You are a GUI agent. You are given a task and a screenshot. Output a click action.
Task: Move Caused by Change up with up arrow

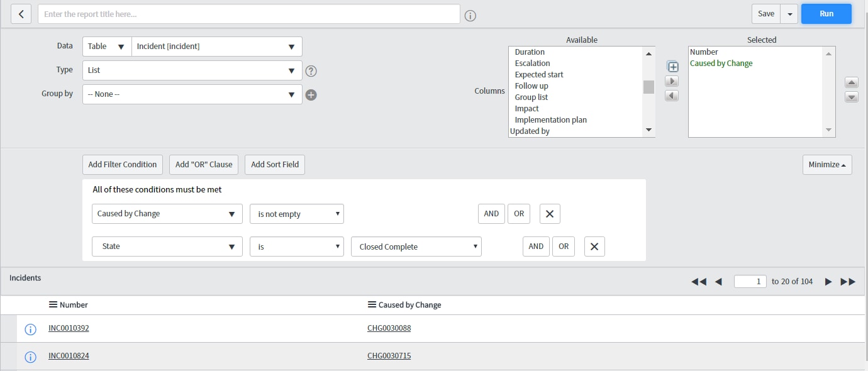point(852,82)
